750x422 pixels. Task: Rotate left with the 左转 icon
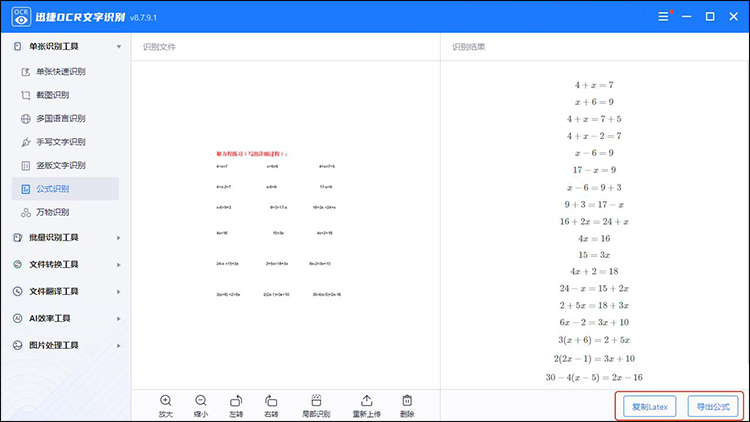(x=236, y=401)
